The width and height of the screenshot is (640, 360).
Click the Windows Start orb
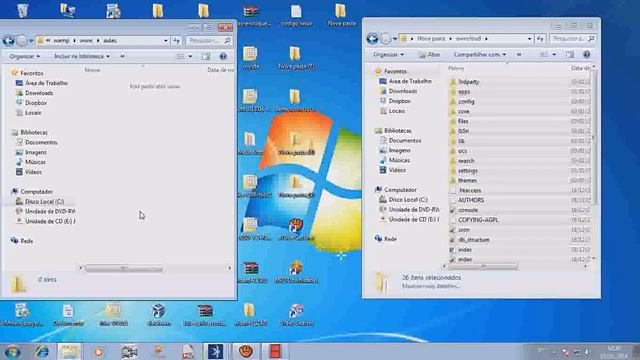13,351
